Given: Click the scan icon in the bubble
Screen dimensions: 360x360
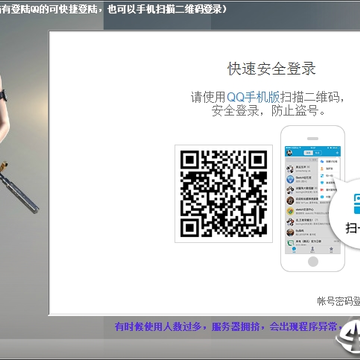Looking at the screenshot, I should (356, 204).
